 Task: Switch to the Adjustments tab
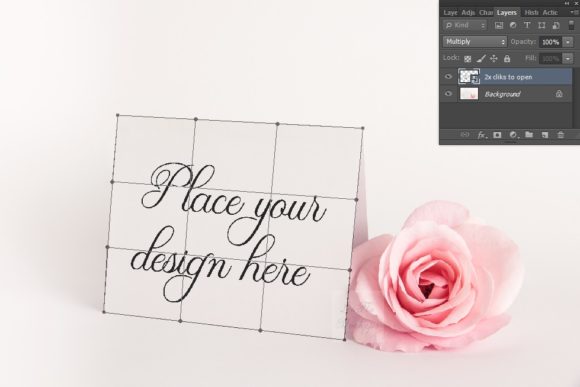[x=468, y=13]
